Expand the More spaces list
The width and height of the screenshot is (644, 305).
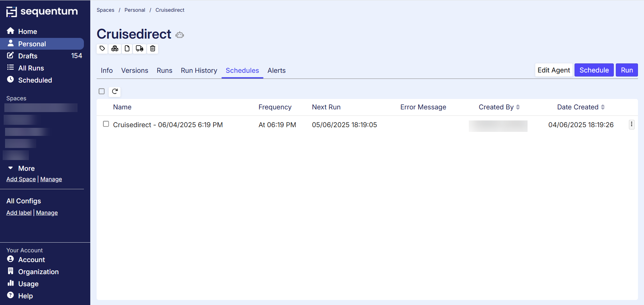pos(26,168)
